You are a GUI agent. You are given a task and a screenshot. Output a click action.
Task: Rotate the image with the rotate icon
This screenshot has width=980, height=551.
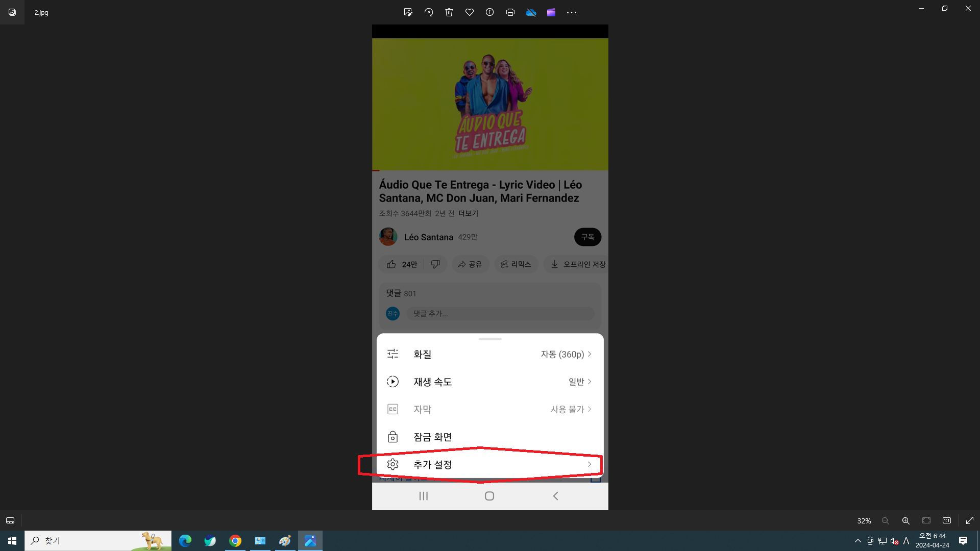(x=429, y=12)
